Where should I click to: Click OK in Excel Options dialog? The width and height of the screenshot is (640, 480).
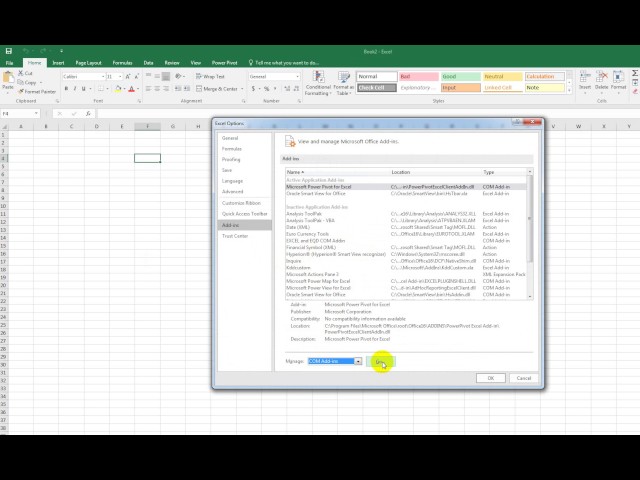[491, 378]
